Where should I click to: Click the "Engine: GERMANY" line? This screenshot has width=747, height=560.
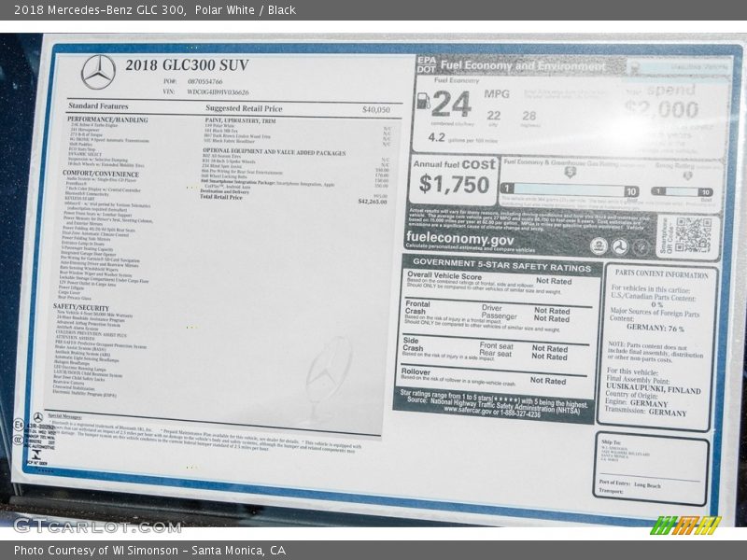click(x=636, y=402)
